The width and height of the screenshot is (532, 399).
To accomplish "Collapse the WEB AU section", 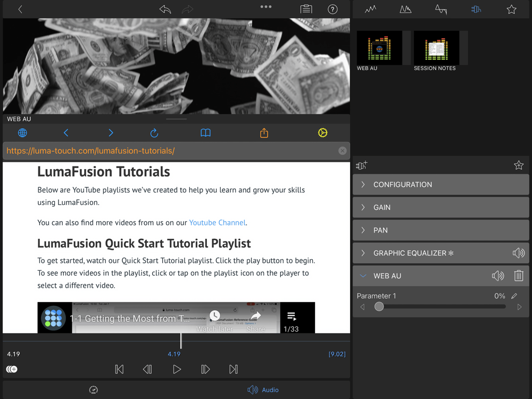I will coord(363,276).
